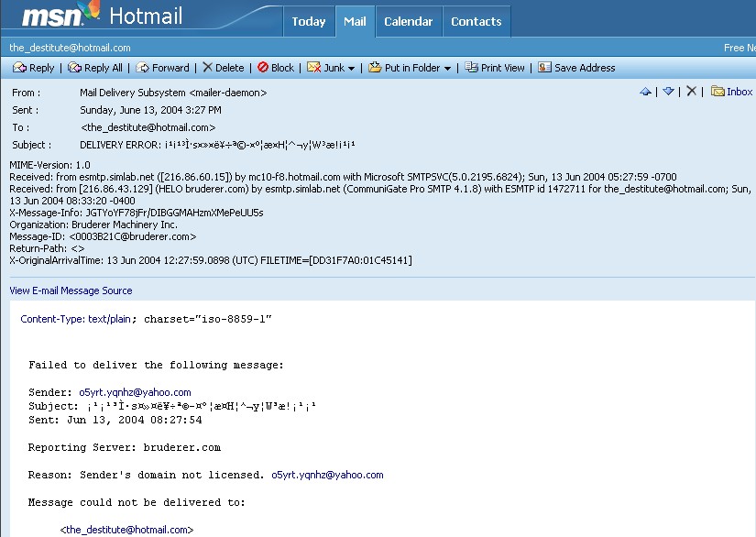Click the Reply envelope icon

pos(19,68)
